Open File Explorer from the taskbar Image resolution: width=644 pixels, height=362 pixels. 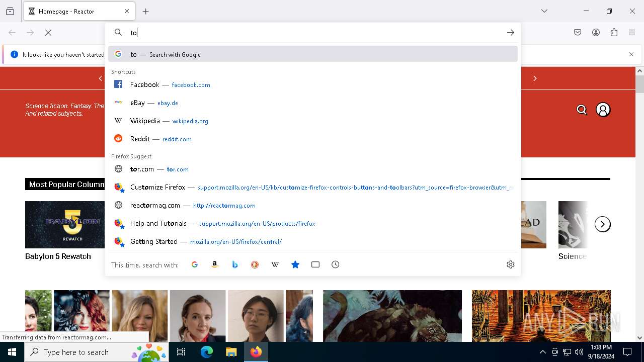click(x=231, y=352)
